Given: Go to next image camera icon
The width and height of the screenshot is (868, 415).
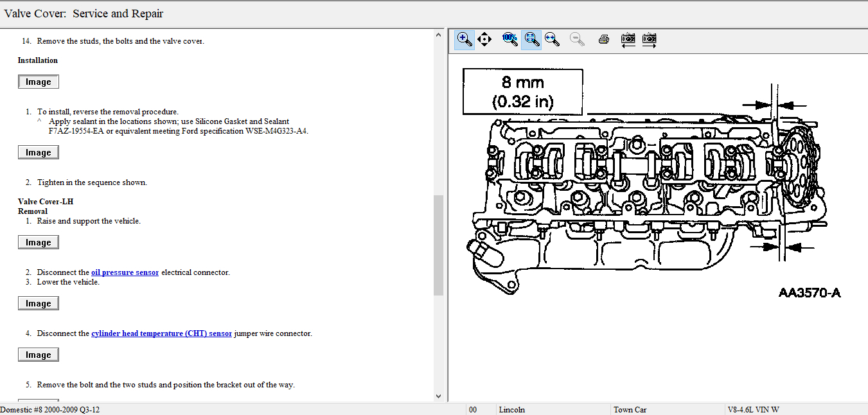Looking at the screenshot, I should 649,40.
